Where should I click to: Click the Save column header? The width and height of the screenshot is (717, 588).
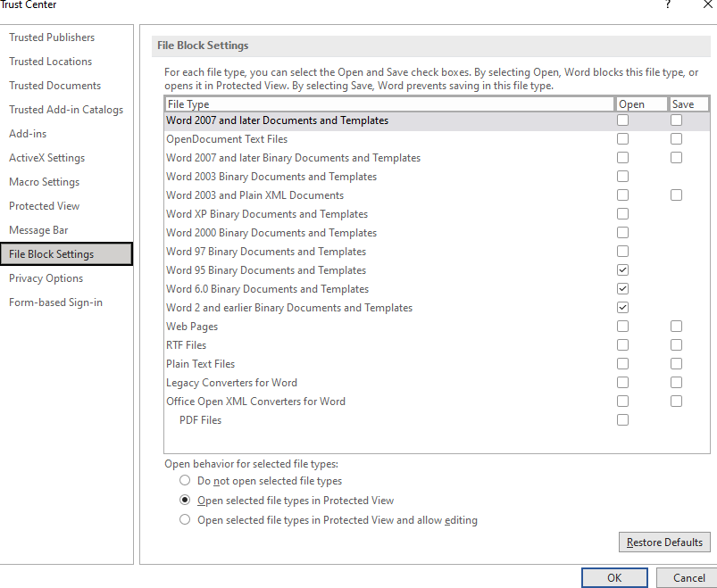pyautogui.click(x=689, y=104)
